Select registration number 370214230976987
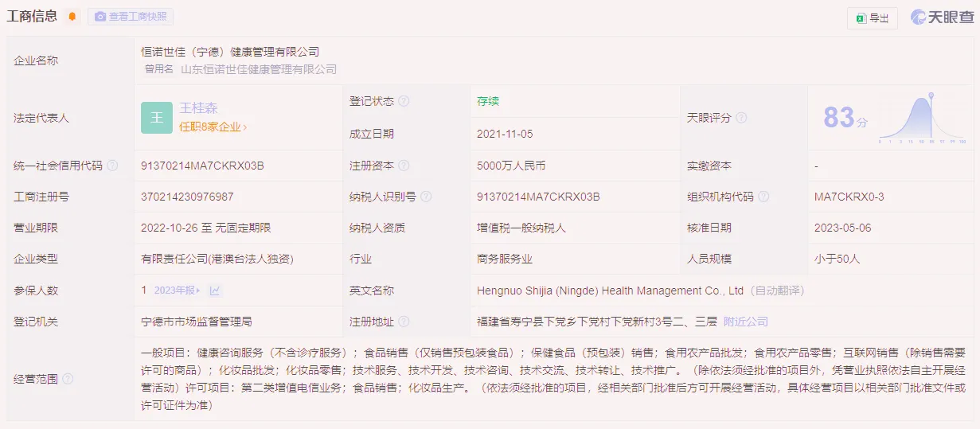The image size is (980, 429). pyautogui.click(x=187, y=197)
